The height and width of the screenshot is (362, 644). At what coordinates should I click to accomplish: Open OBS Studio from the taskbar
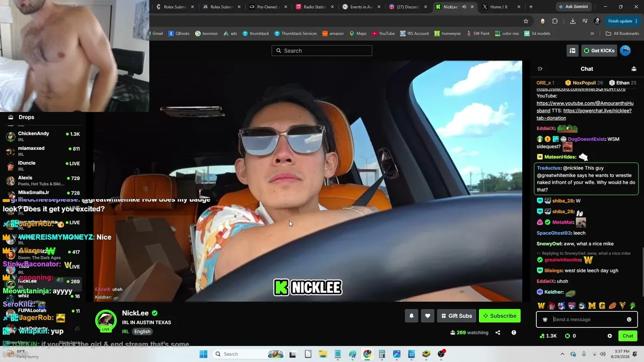[441, 354]
